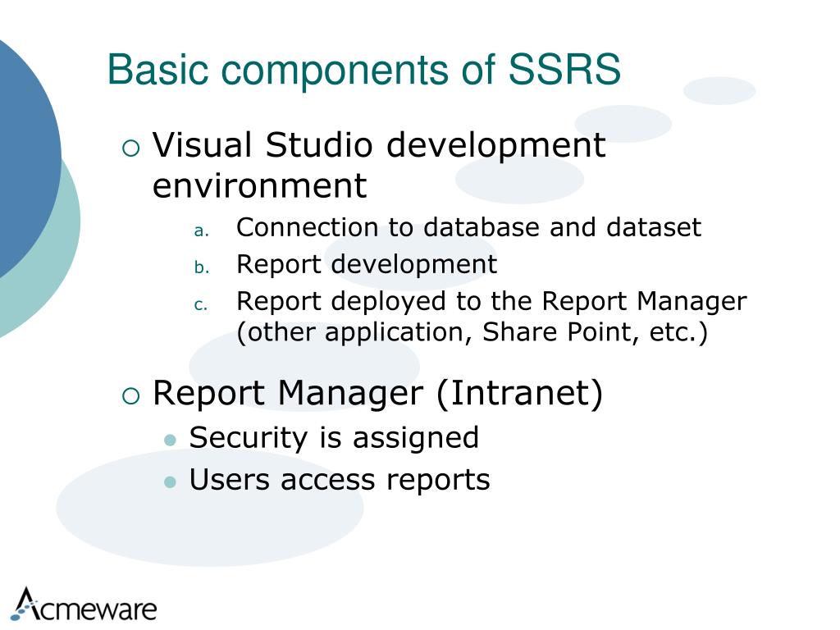Viewport: 840px width, 630px height.
Task: Click the 'b.' list marker
Action: tap(202, 267)
